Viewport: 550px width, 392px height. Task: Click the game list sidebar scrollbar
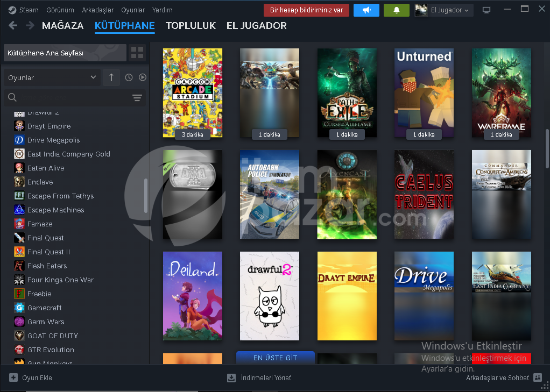point(146,195)
